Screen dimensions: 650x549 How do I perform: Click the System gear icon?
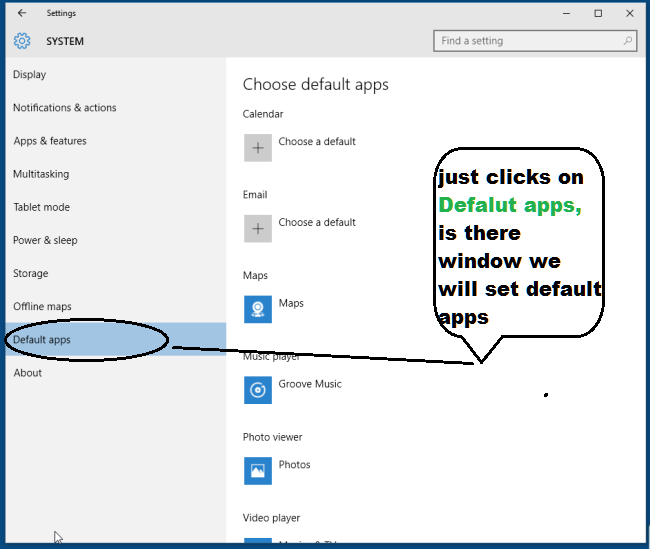[22, 41]
